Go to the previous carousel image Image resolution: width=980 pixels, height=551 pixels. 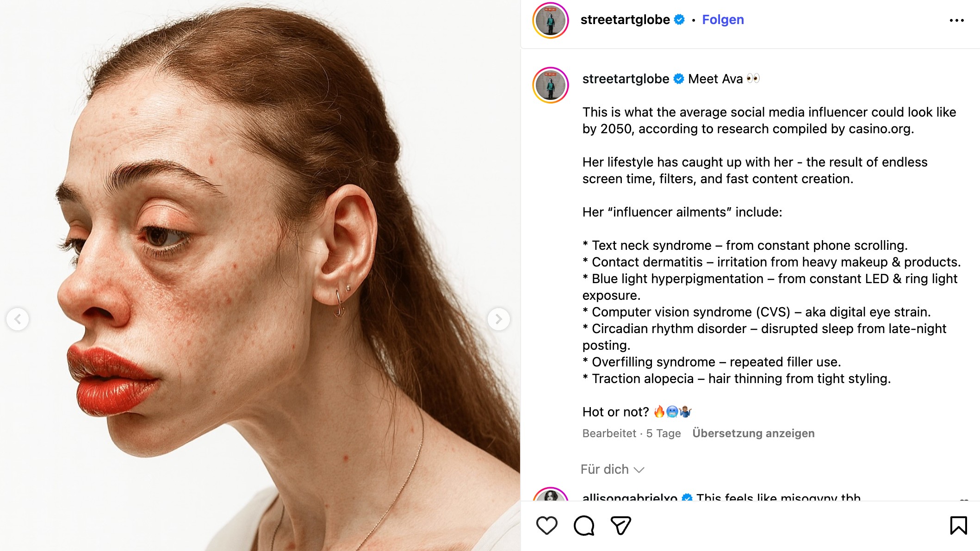(x=18, y=319)
